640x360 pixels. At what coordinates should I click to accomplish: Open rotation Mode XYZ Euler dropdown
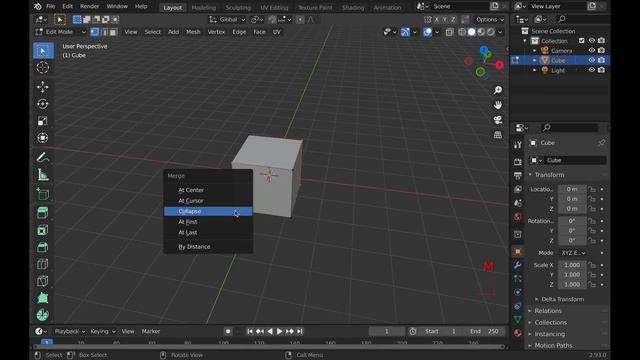coord(573,253)
